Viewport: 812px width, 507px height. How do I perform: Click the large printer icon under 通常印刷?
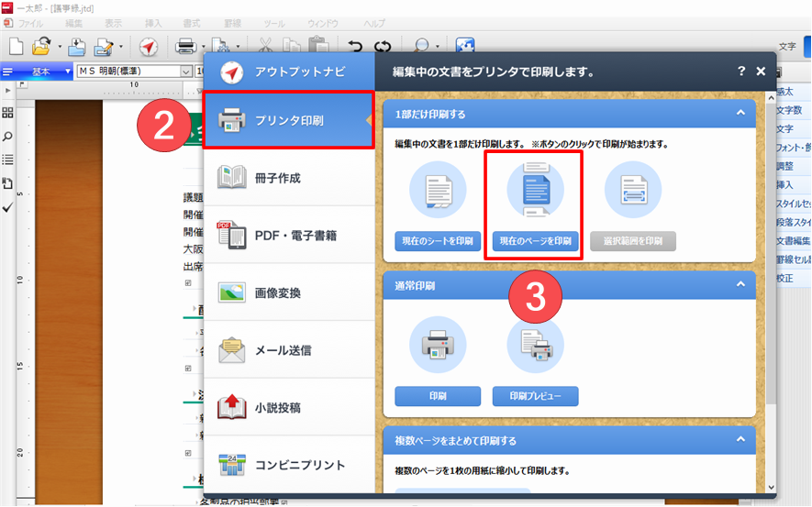(438, 345)
